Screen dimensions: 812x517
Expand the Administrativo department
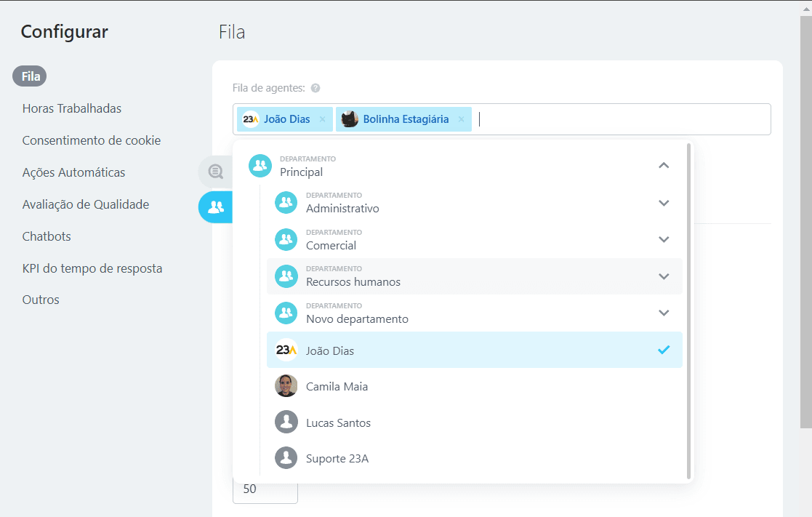pos(663,203)
